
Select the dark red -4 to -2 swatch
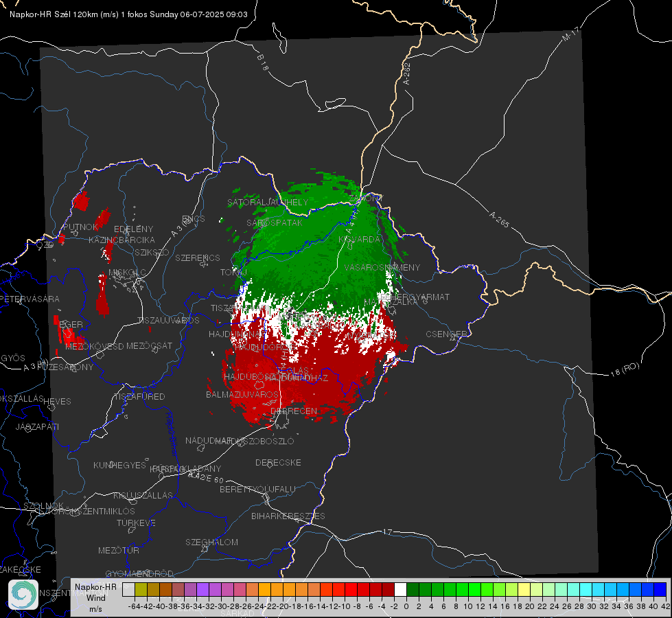tap(388, 590)
